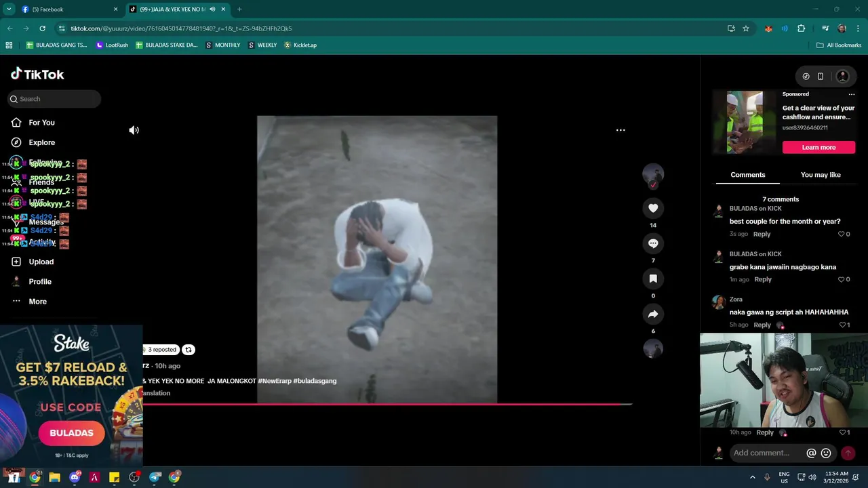Open the video's three-dot options menu
The height and width of the screenshot is (488, 868).
[620, 130]
